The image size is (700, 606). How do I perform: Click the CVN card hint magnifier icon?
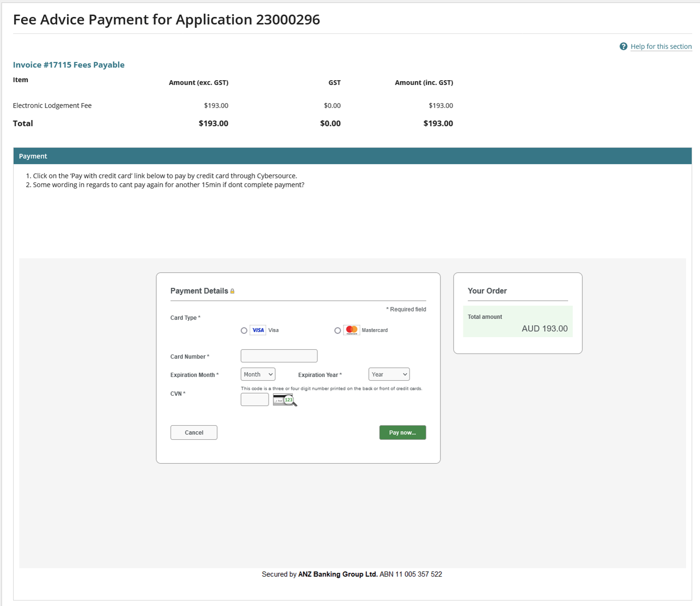(x=285, y=400)
